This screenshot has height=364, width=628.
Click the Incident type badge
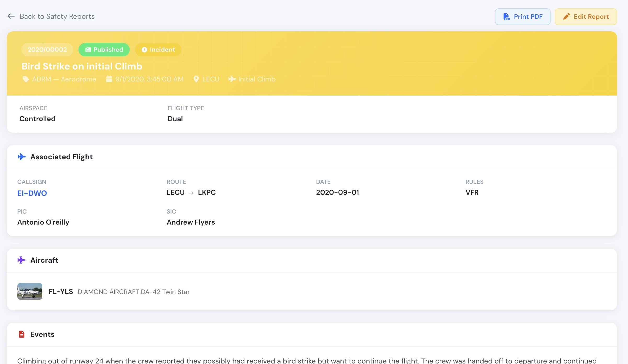coord(158,50)
